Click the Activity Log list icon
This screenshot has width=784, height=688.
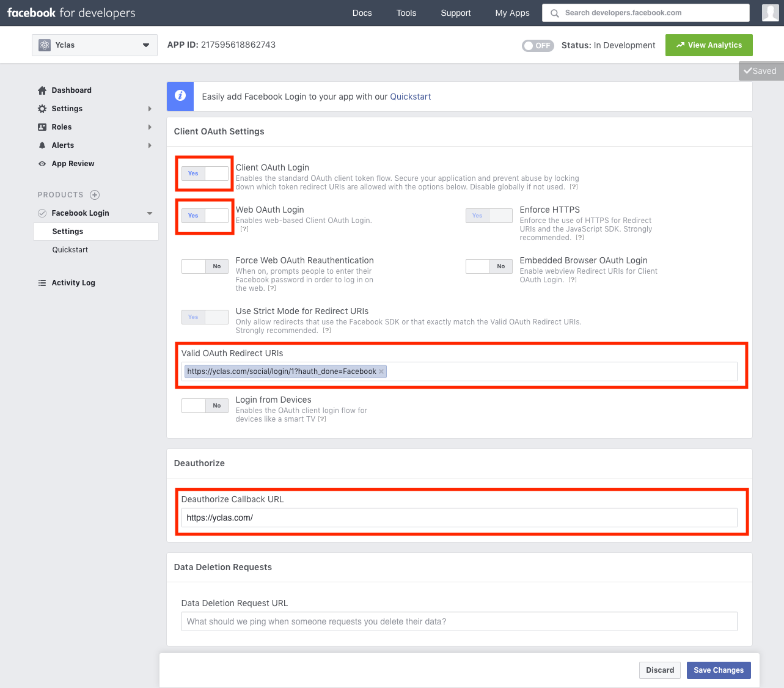tap(42, 283)
